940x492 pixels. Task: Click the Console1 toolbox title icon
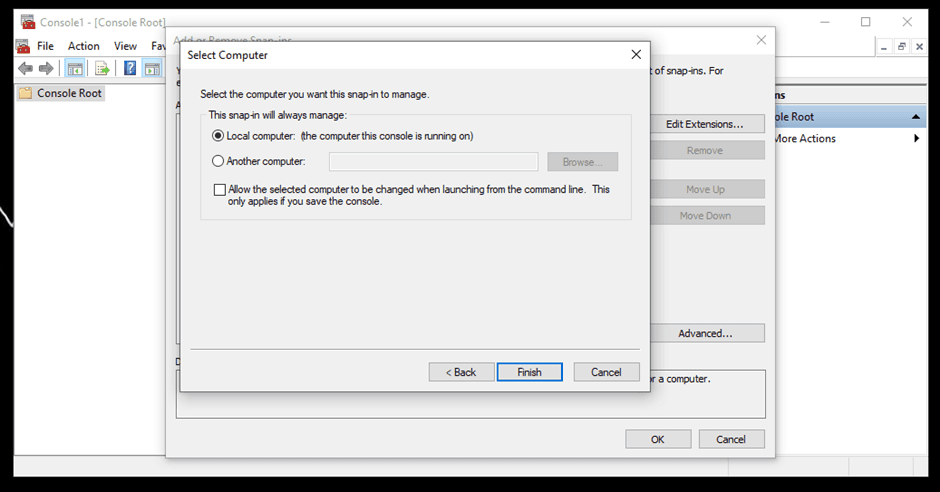[x=28, y=22]
